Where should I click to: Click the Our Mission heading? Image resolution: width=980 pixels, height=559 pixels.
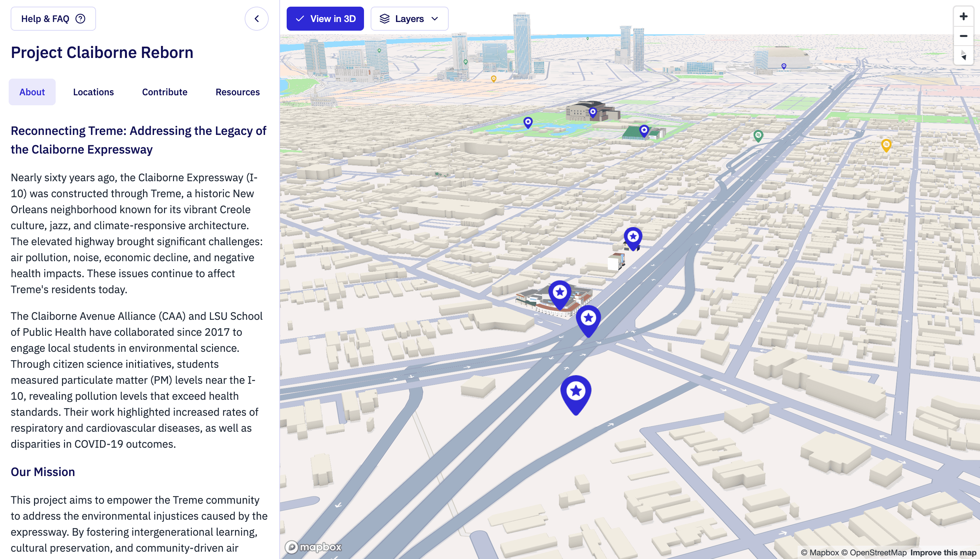tap(43, 472)
